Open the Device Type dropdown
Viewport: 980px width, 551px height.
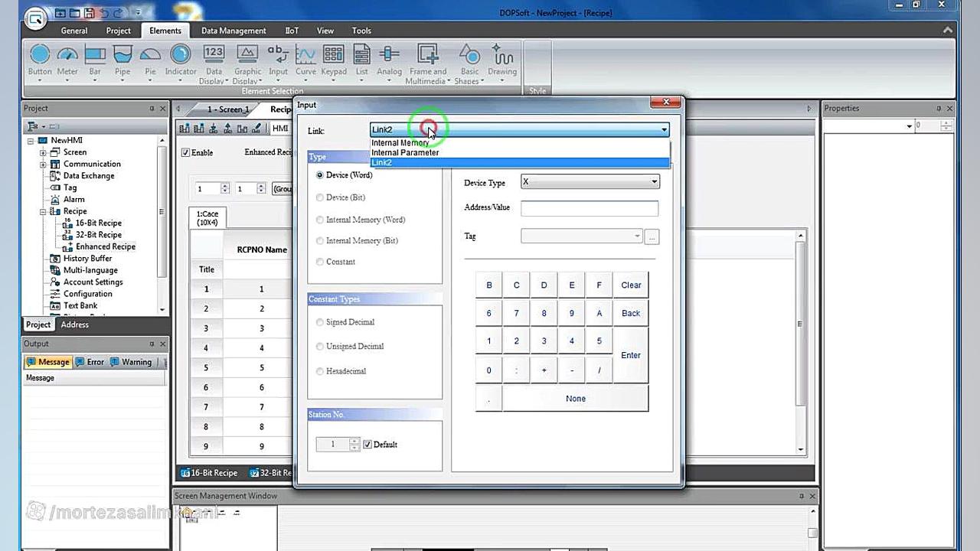[653, 181]
